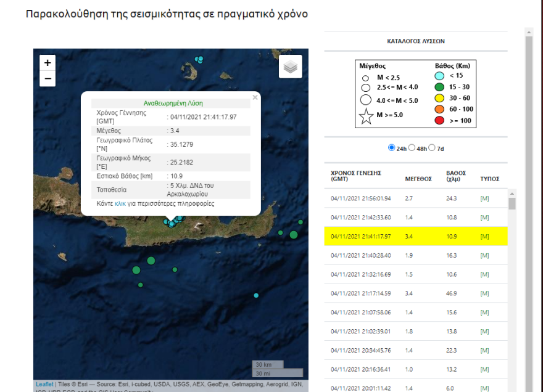
Task: Click [M] for the 21:17:14.59 event
Action: pyautogui.click(x=485, y=293)
